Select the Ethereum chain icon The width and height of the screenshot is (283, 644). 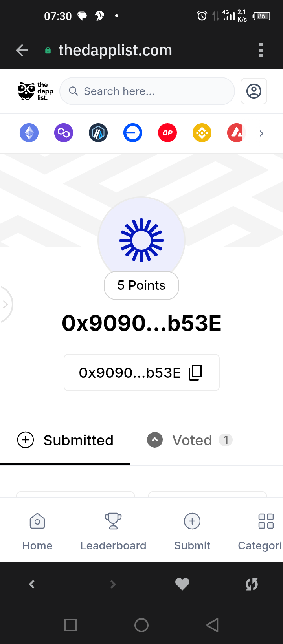[x=29, y=133]
